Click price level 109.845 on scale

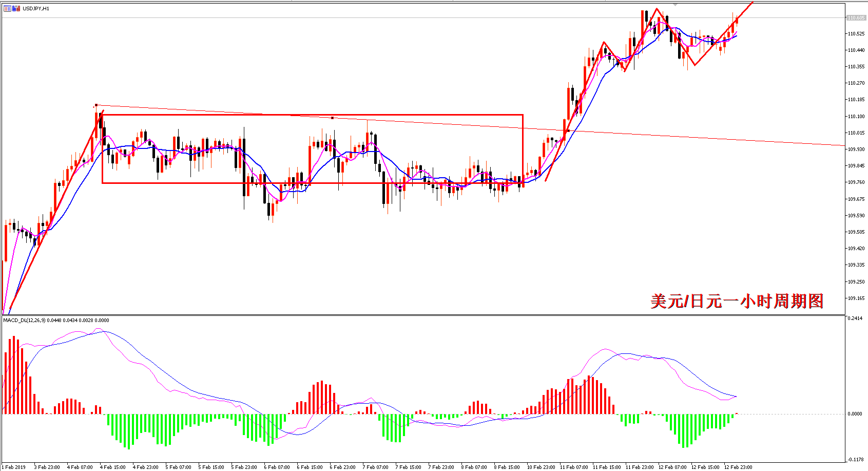tap(856, 166)
